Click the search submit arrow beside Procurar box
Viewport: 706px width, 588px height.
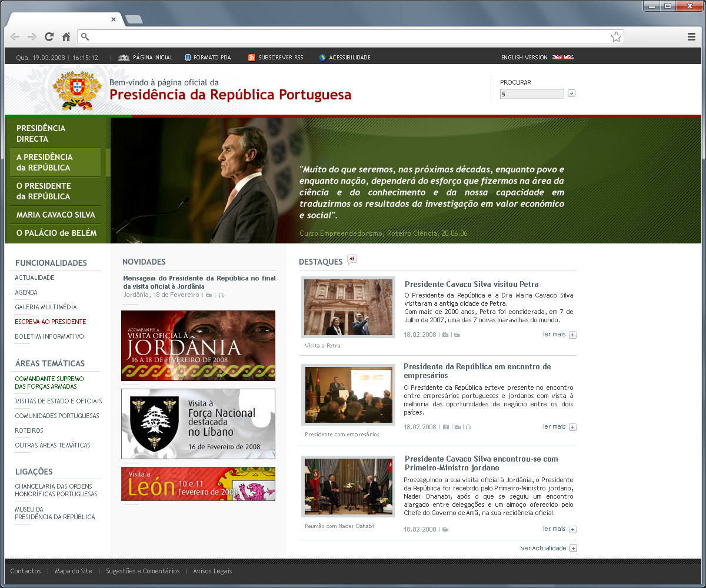pos(571,93)
